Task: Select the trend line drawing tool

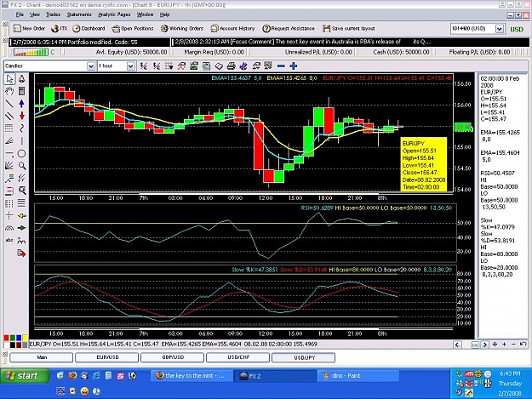Action: 9,104
